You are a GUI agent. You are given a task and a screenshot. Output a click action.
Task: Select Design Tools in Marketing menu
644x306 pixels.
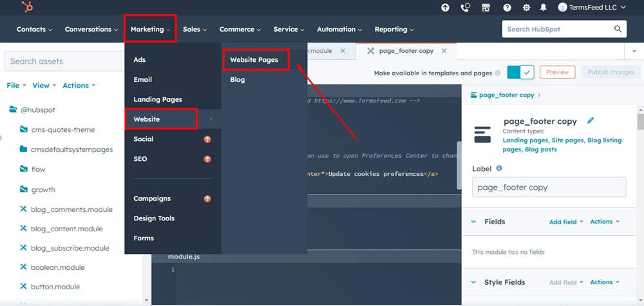154,218
